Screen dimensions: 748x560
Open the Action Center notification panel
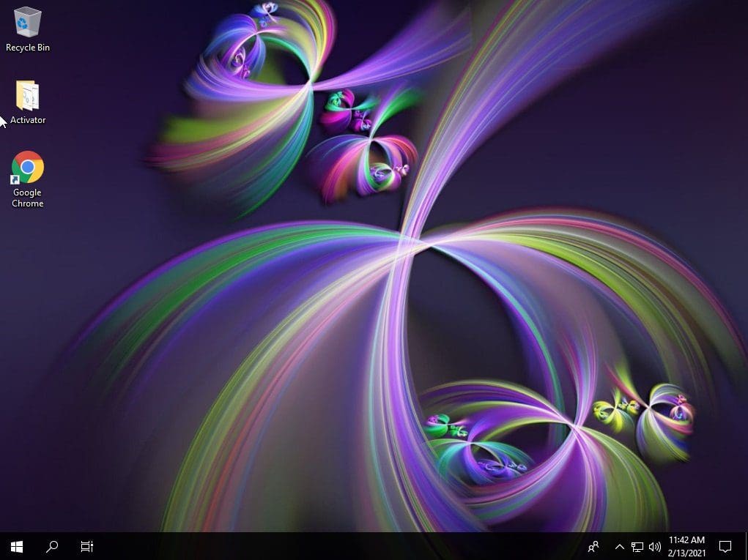tap(725, 546)
